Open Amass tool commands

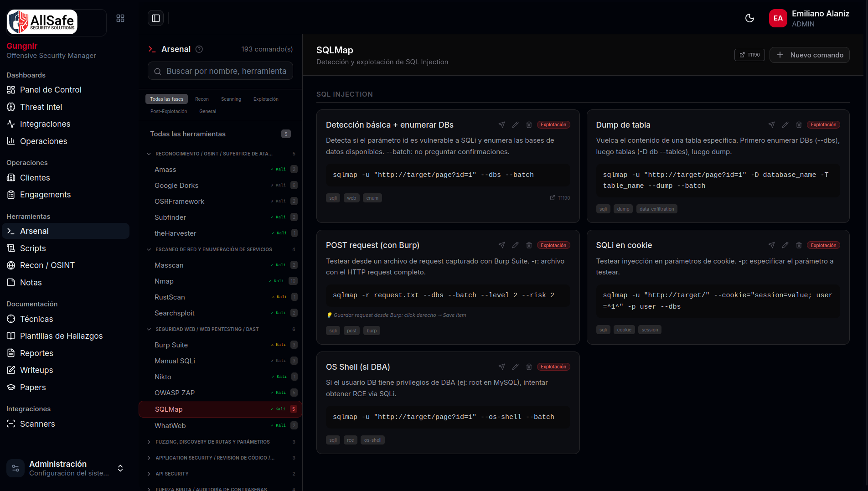point(221,170)
